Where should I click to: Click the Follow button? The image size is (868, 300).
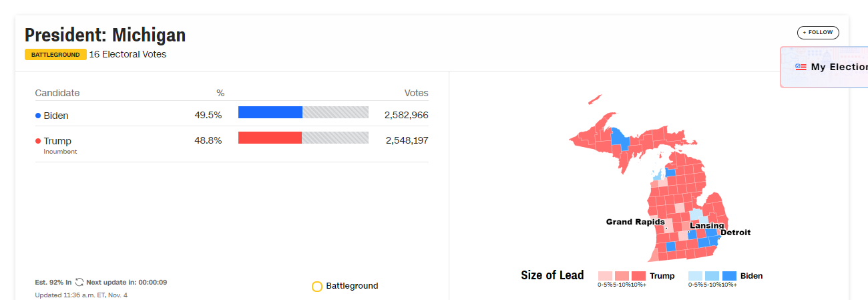(x=818, y=32)
